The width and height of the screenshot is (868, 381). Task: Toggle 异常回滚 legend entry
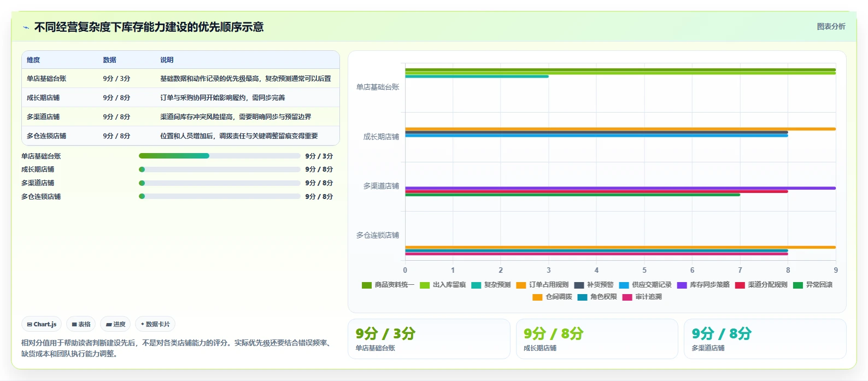812,285
